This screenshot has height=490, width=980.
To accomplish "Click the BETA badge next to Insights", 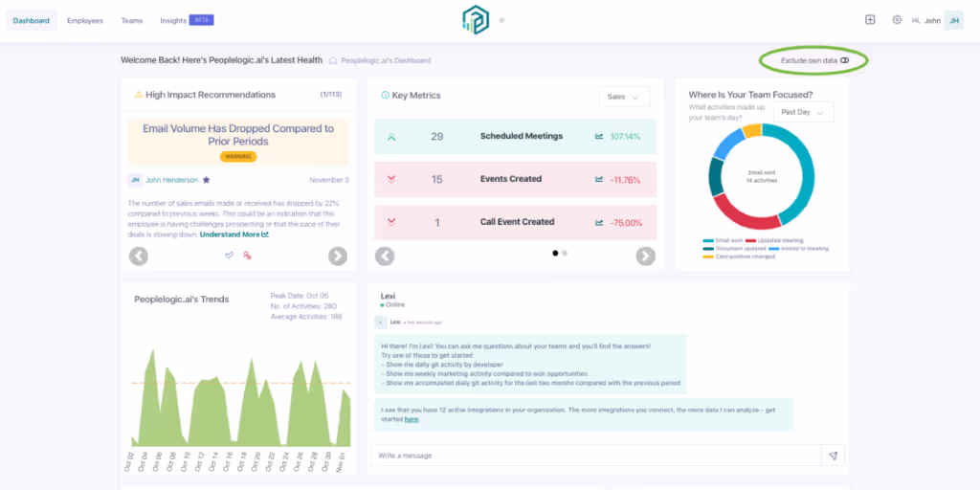I will point(201,20).
